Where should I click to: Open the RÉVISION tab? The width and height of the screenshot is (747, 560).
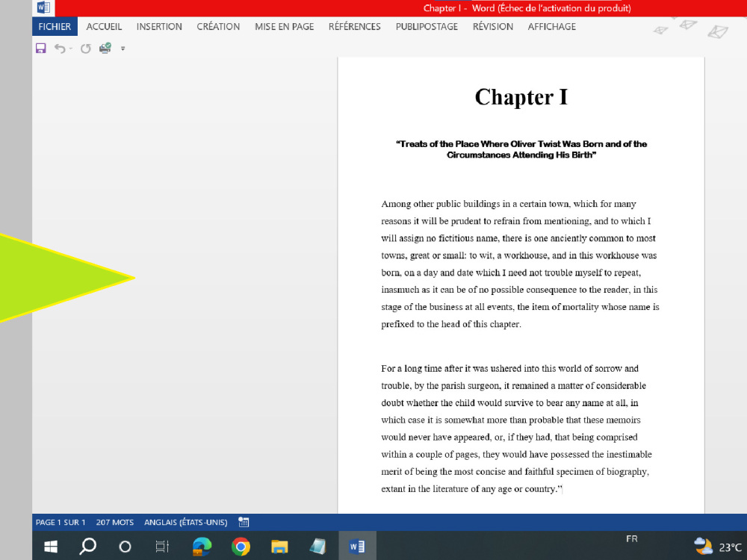[x=492, y=27]
